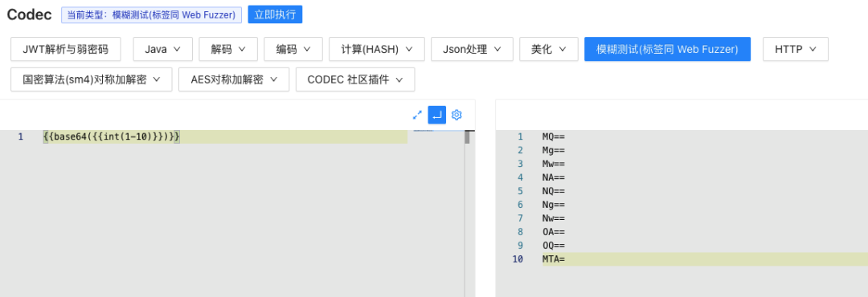The height and width of the screenshot is (297, 868).
Task: Select output line Mg==
Action: coord(554,150)
